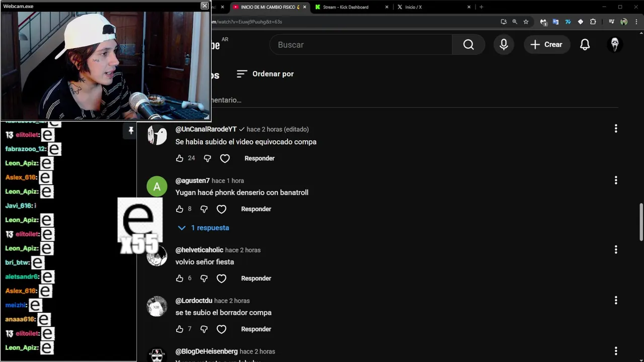The height and width of the screenshot is (362, 644).
Task: Open options menu for @agusten7's comment
Action: pos(616,180)
